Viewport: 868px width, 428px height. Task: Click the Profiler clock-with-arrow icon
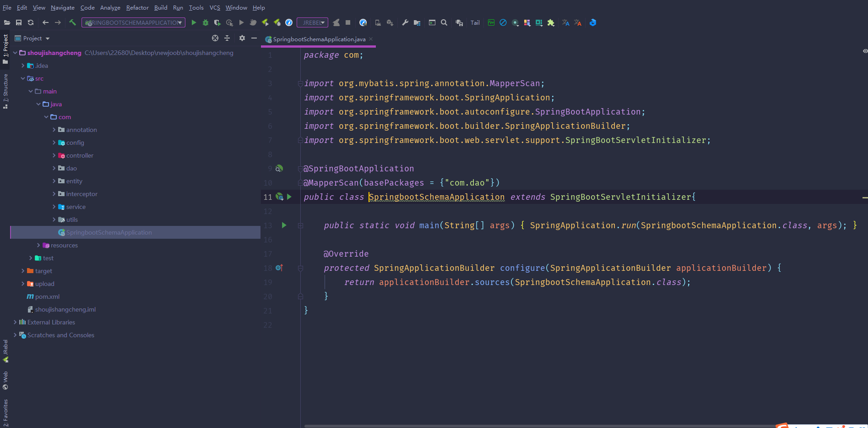(229, 22)
